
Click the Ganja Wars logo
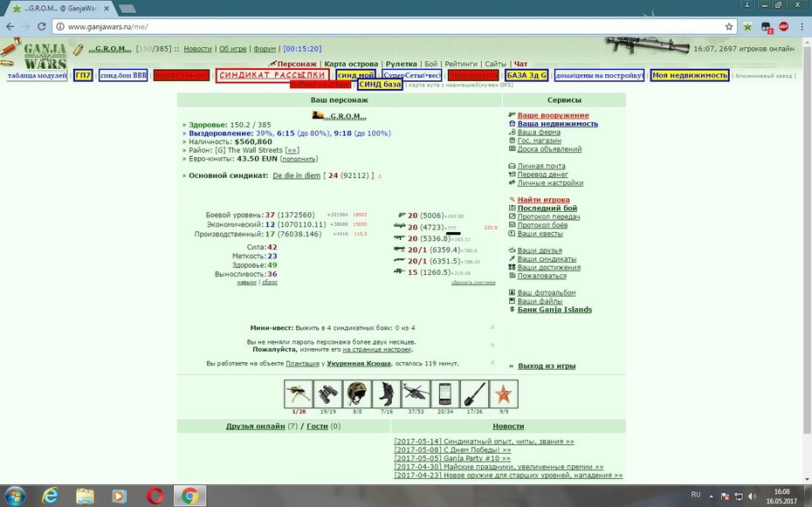(x=45, y=56)
